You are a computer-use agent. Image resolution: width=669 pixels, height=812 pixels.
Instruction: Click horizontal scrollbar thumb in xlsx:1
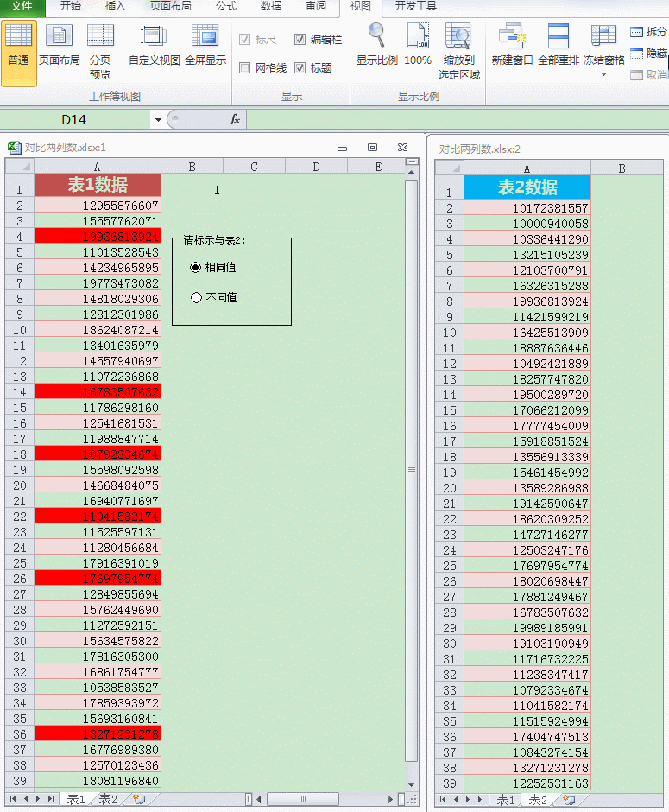(303, 799)
